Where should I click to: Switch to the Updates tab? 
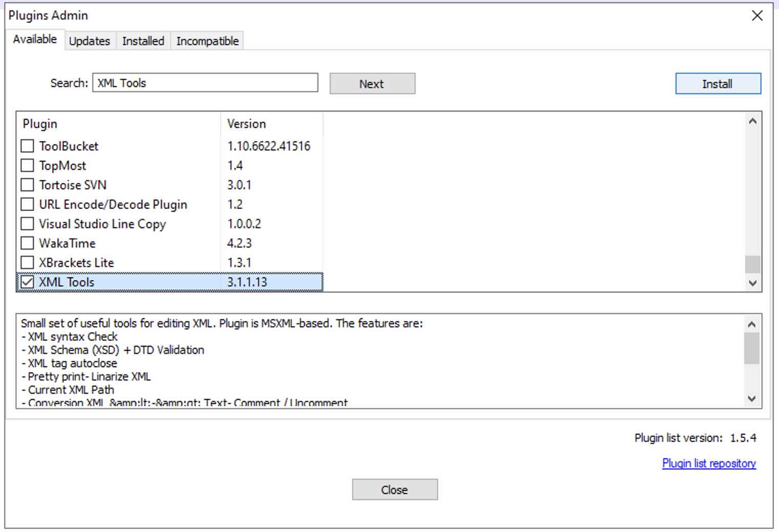[90, 41]
